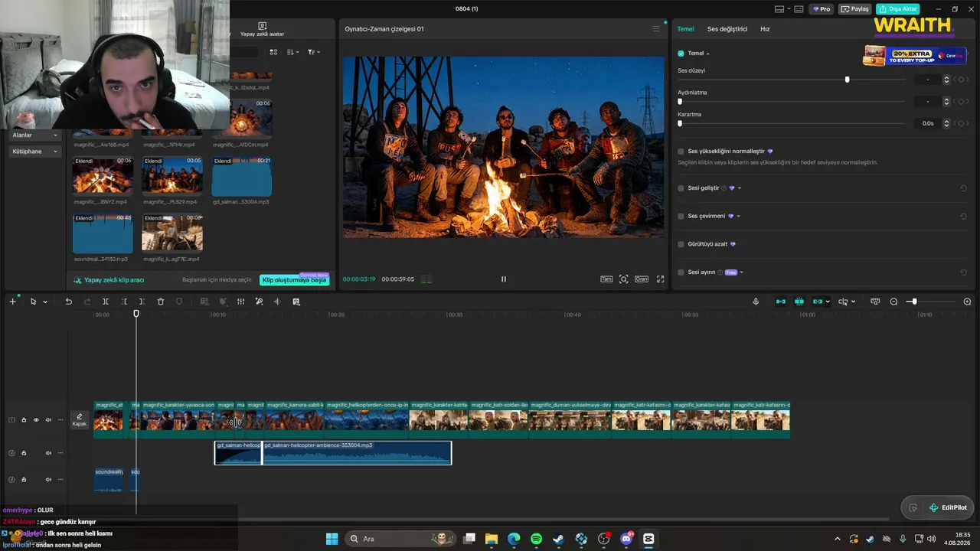The image size is (980, 551).
Task: Toggle the auto snapping timeline icon
Action: (799, 302)
